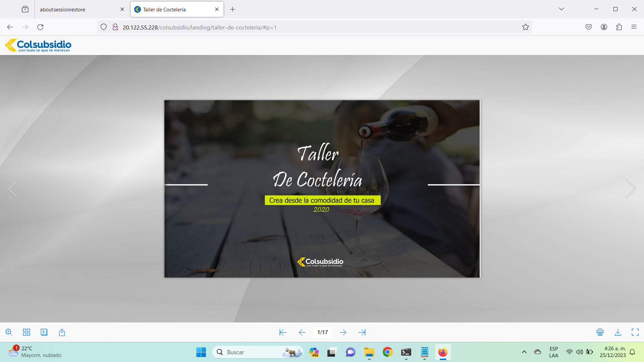Viewport: 644px width, 362px height.
Task: Click the large left chevron beside the book
Action: coord(13,189)
